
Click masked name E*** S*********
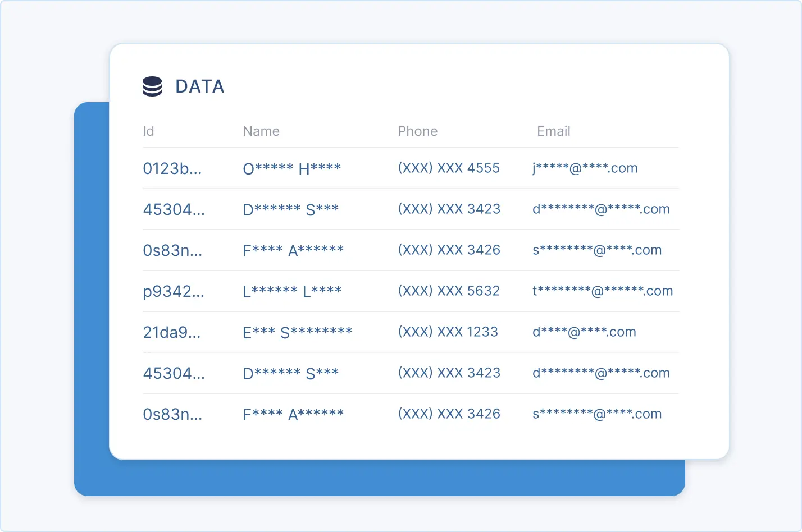point(298,332)
